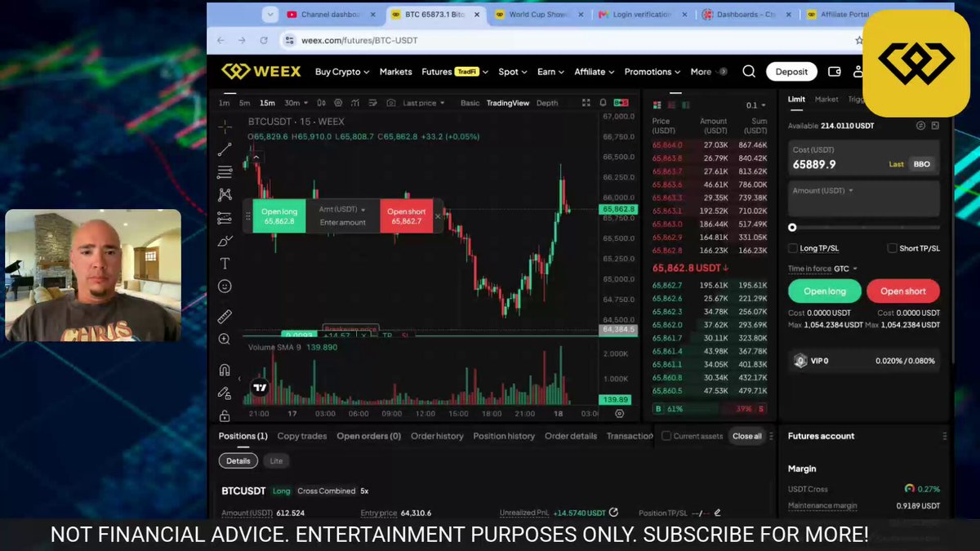Toggle the B/S trade markers on chart
Screen dimensions: 980x551
click(621, 103)
